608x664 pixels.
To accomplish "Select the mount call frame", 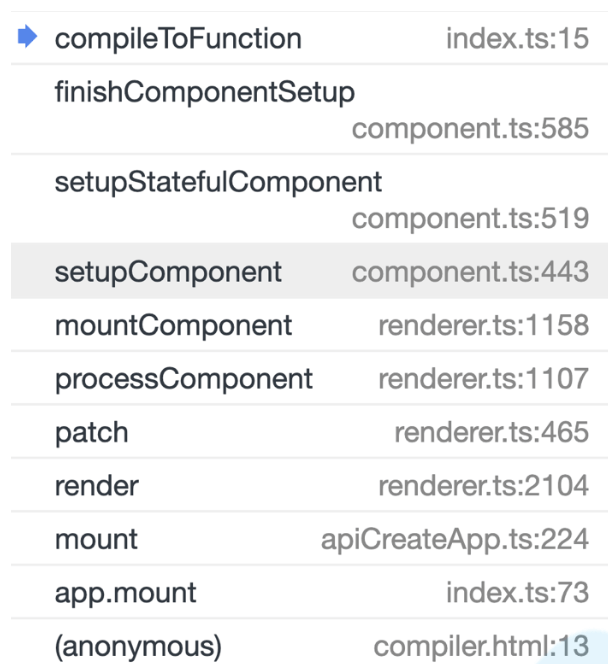I will coord(96,540).
